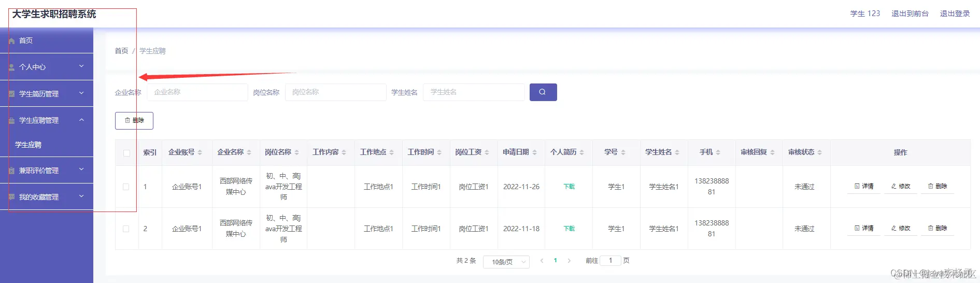
Task: Click 删除 for the 2022-11-18 row
Action: point(938,229)
